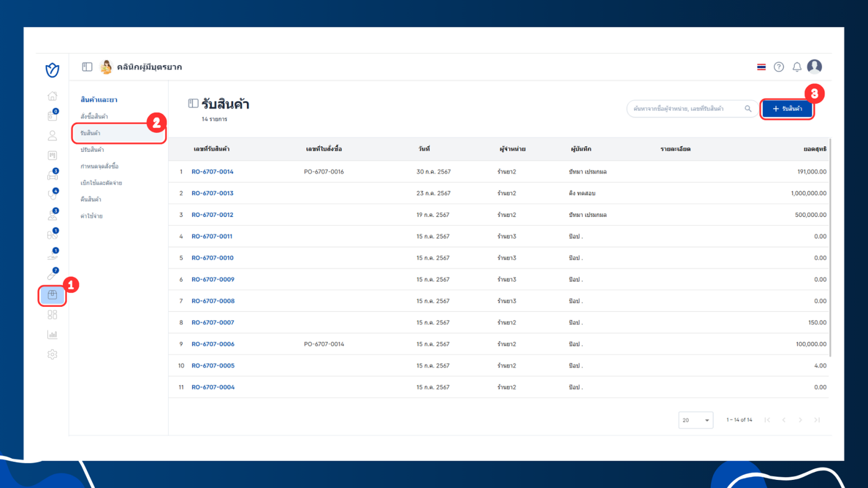Open receipt RO-6707-0009

(x=213, y=280)
